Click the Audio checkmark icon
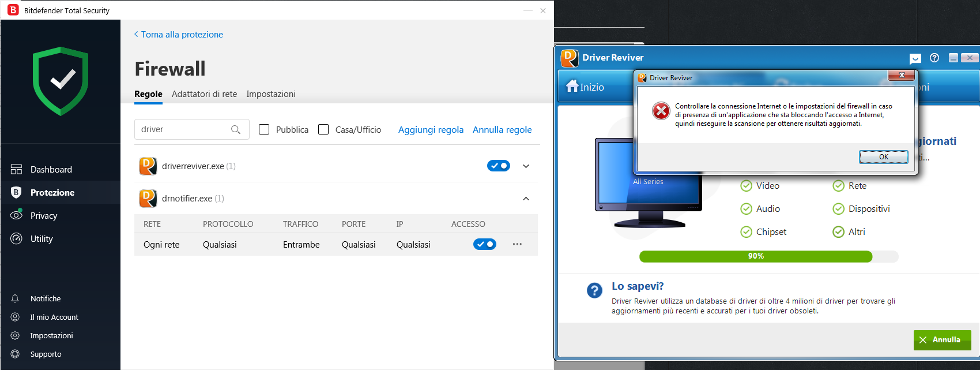980x370 pixels. pyautogui.click(x=746, y=209)
